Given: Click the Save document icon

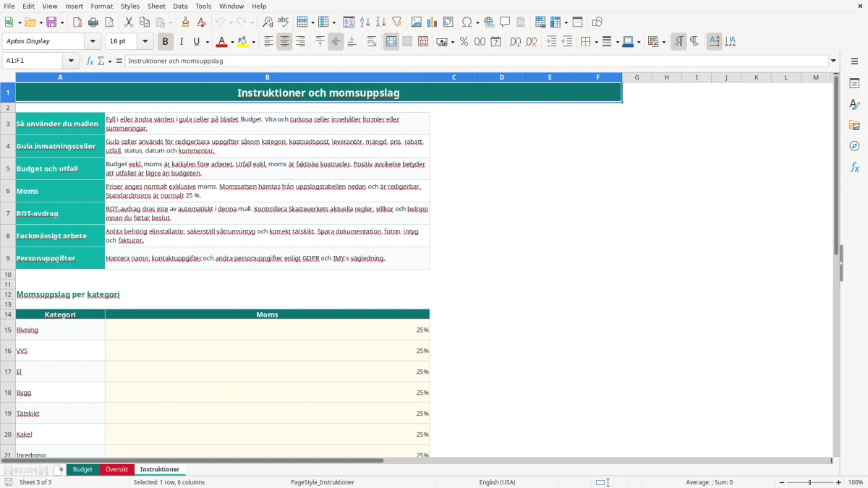Looking at the screenshot, I should tap(51, 22).
